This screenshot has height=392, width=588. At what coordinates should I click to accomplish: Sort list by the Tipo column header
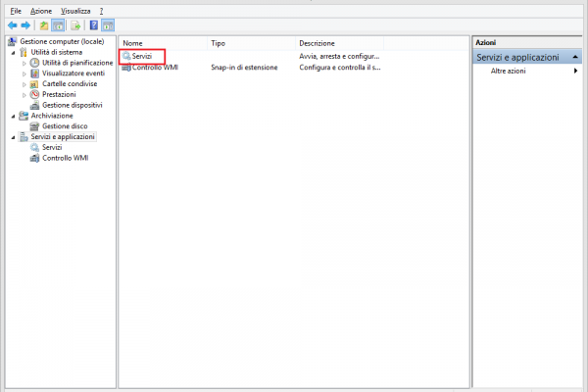point(251,43)
